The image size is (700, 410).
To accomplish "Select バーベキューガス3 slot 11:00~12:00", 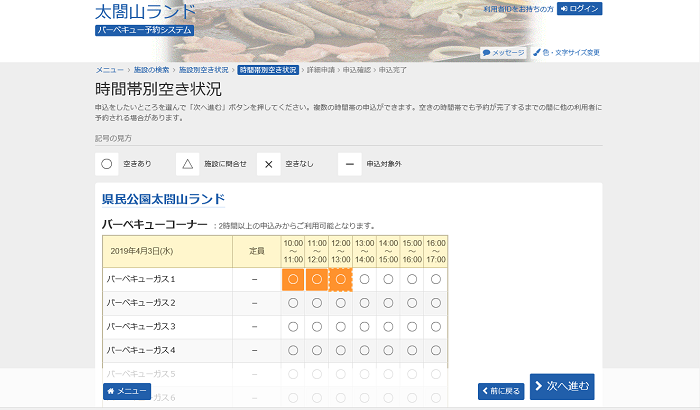I will point(317,327).
